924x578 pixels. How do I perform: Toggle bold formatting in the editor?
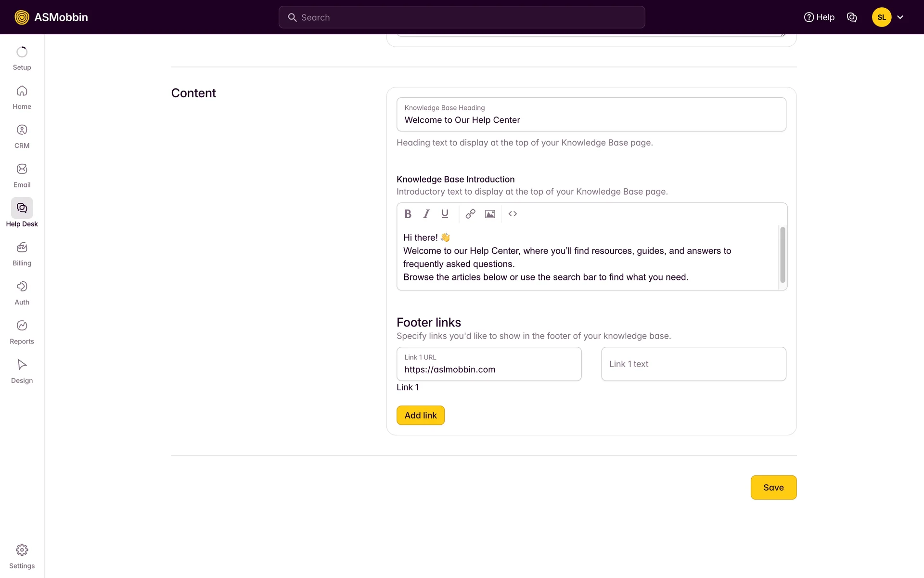point(408,214)
